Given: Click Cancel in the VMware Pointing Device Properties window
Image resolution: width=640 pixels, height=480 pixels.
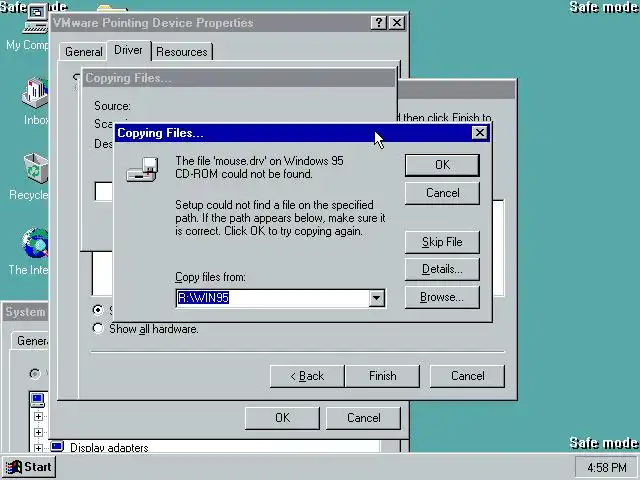Looking at the screenshot, I should pos(363,418).
